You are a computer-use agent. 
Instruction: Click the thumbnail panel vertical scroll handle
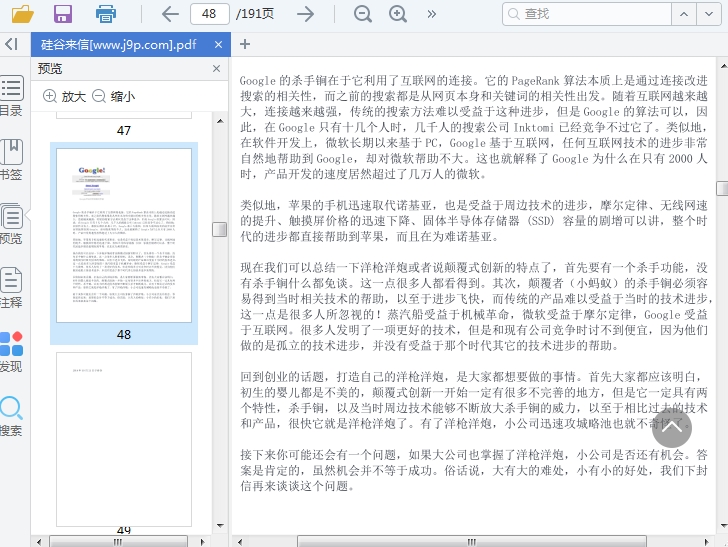click(x=220, y=229)
